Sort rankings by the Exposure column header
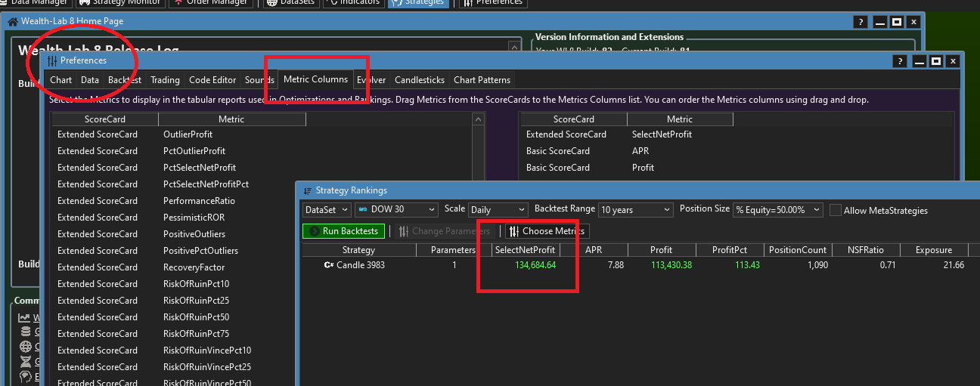This screenshot has width=980, height=386. [933, 250]
